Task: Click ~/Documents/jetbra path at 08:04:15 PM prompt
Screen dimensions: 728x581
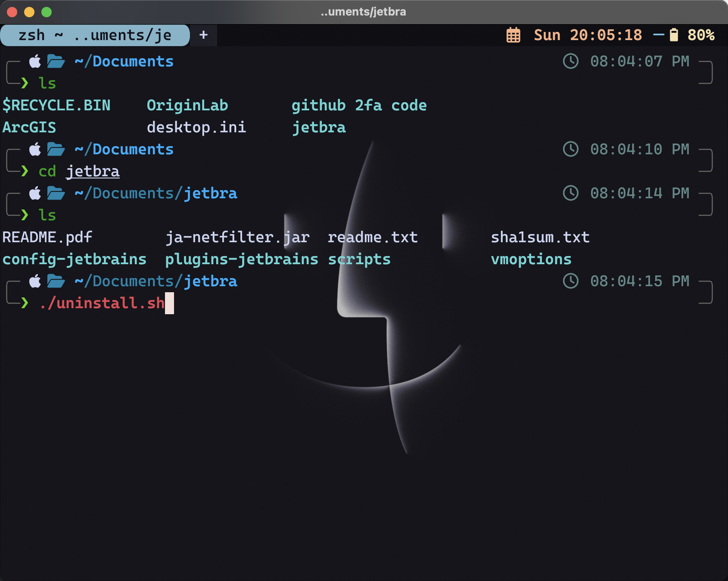Action: [x=156, y=281]
